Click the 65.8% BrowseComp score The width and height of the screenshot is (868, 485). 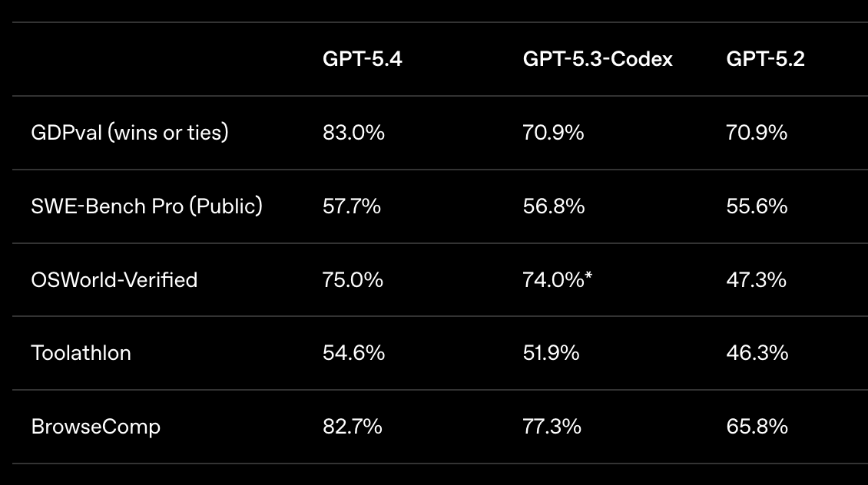click(757, 427)
